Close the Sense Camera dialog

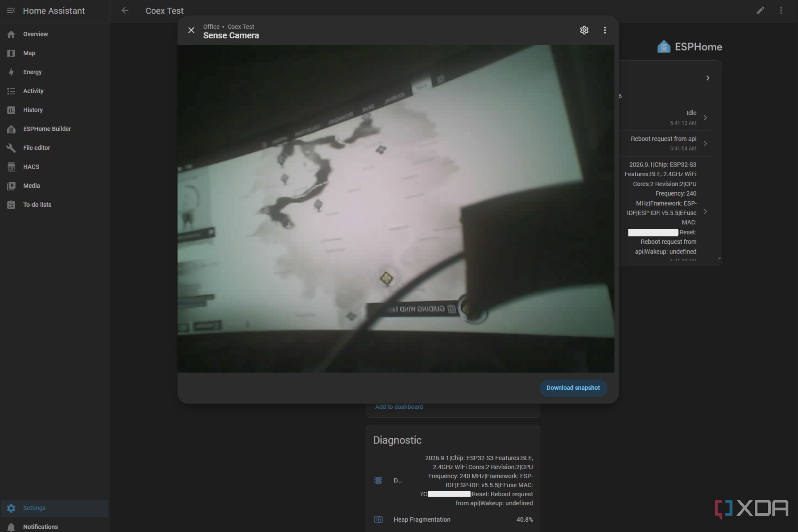tap(191, 30)
